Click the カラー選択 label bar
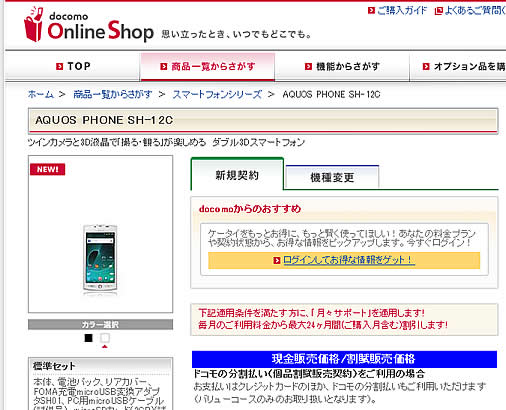 click(x=100, y=324)
